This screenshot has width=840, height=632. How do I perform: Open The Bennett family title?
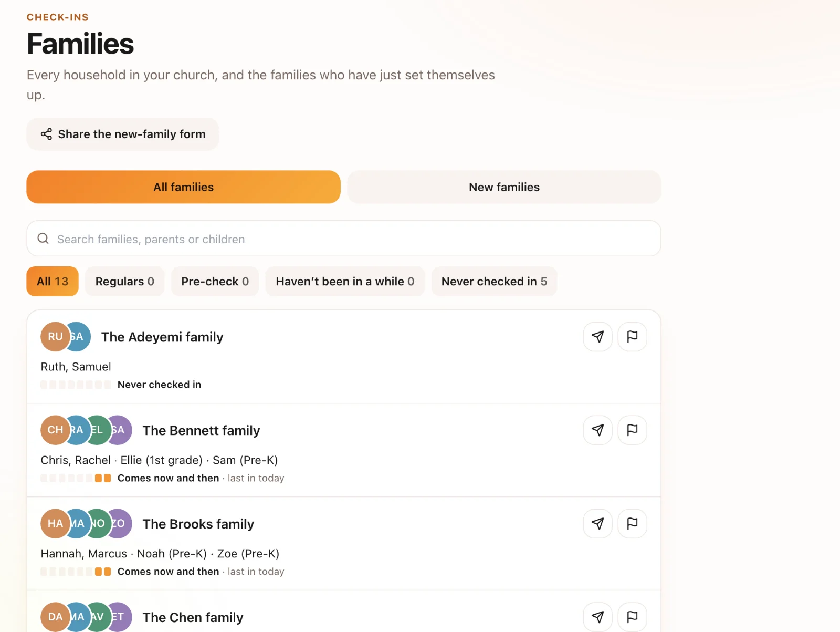pos(201,431)
